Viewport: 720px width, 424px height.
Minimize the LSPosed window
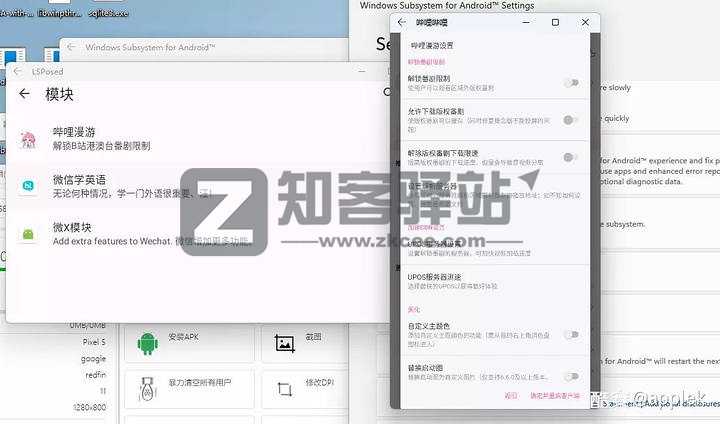(x=362, y=71)
